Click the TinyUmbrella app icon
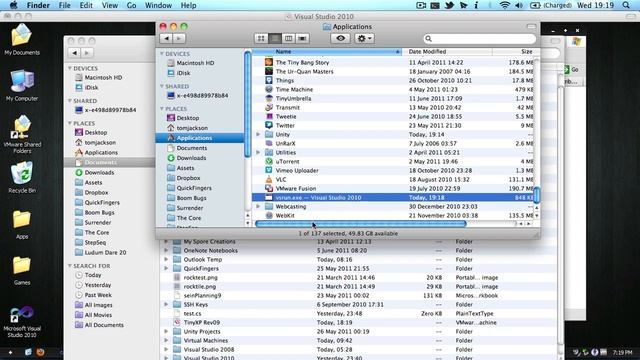Image resolution: width=640 pixels, height=360 pixels. point(269,98)
